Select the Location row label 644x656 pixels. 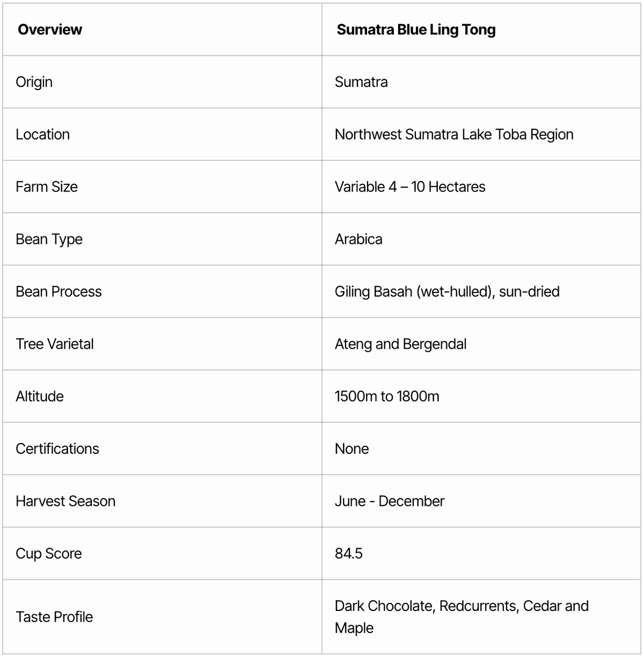pos(43,134)
